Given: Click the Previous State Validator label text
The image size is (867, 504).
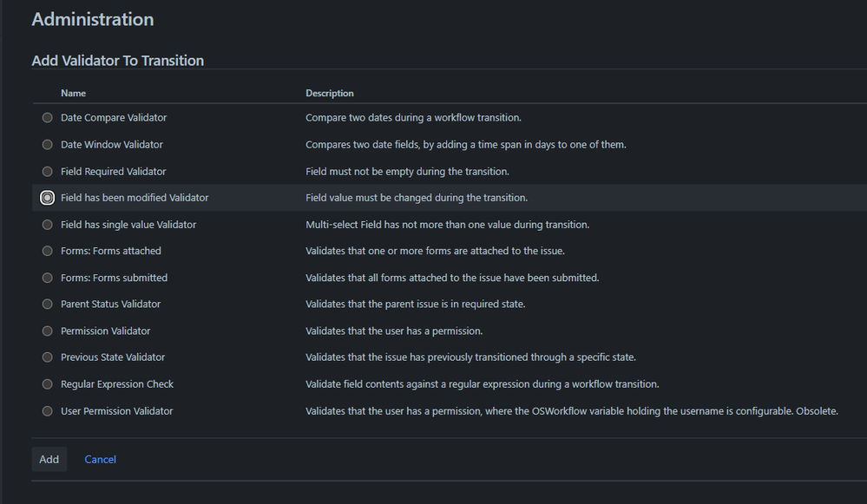Looking at the screenshot, I should [113, 357].
